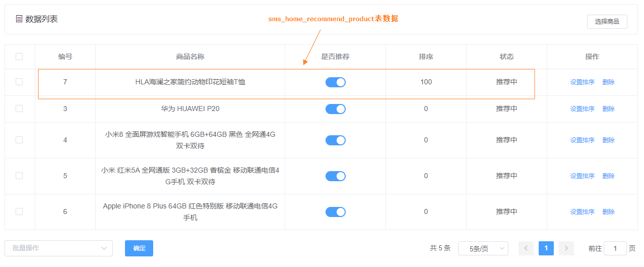Turn off recommendation for HLA海澜之家 T恤
Image resolution: width=644 pixels, height=267 pixels.
(335, 82)
